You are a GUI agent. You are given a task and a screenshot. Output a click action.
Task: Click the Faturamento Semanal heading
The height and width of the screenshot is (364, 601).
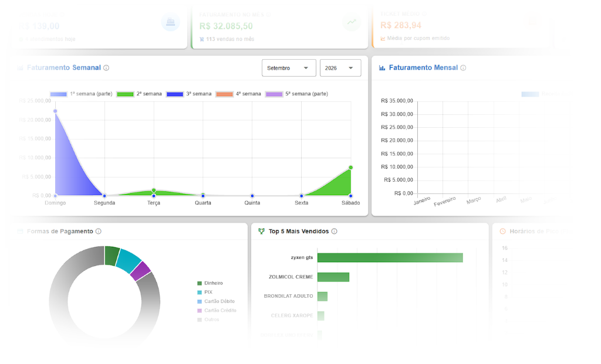click(64, 68)
